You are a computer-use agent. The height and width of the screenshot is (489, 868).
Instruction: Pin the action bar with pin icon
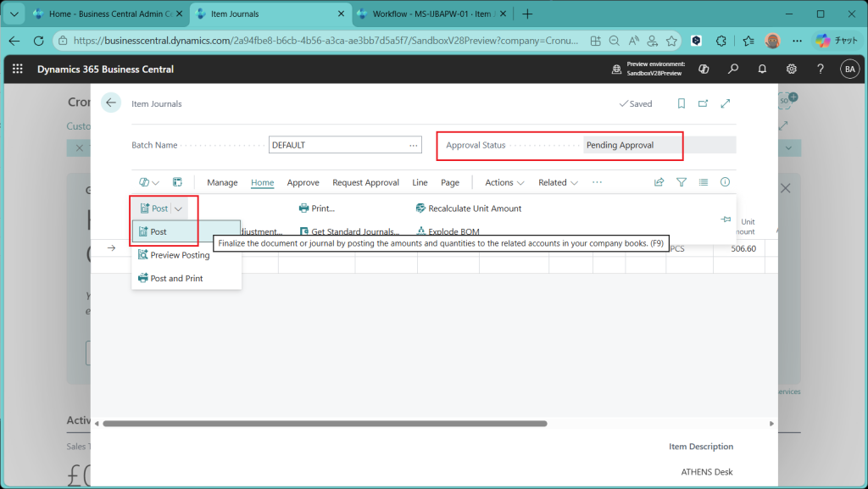coord(726,219)
